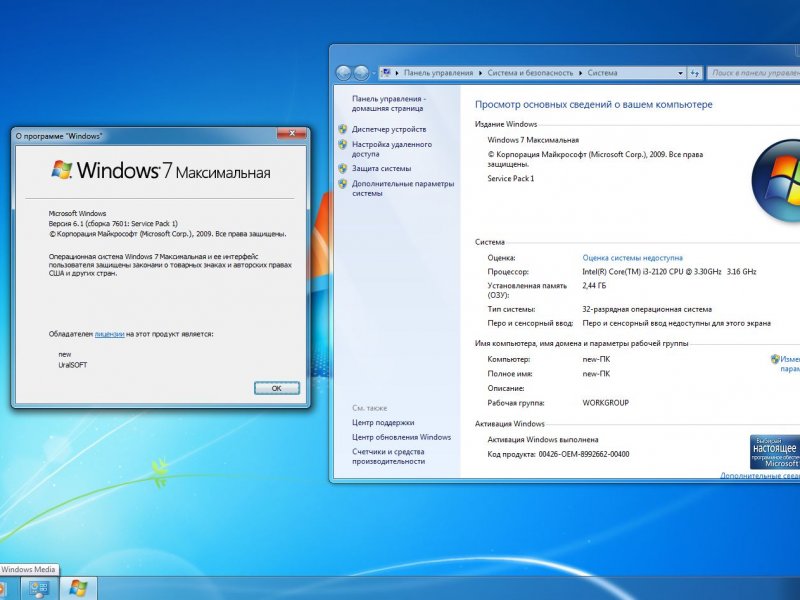800x600 pixels.
Task: Click the Версия 6.1 (сборка 7601) line
Action: [x=113, y=223]
